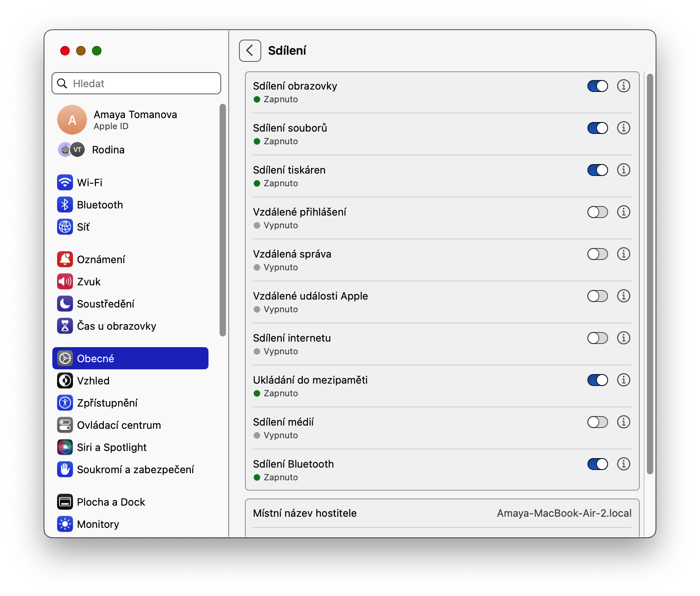This screenshot has height=596, width=700.
Task: Open the Monitory brightness icon
Action: (65, 524)
